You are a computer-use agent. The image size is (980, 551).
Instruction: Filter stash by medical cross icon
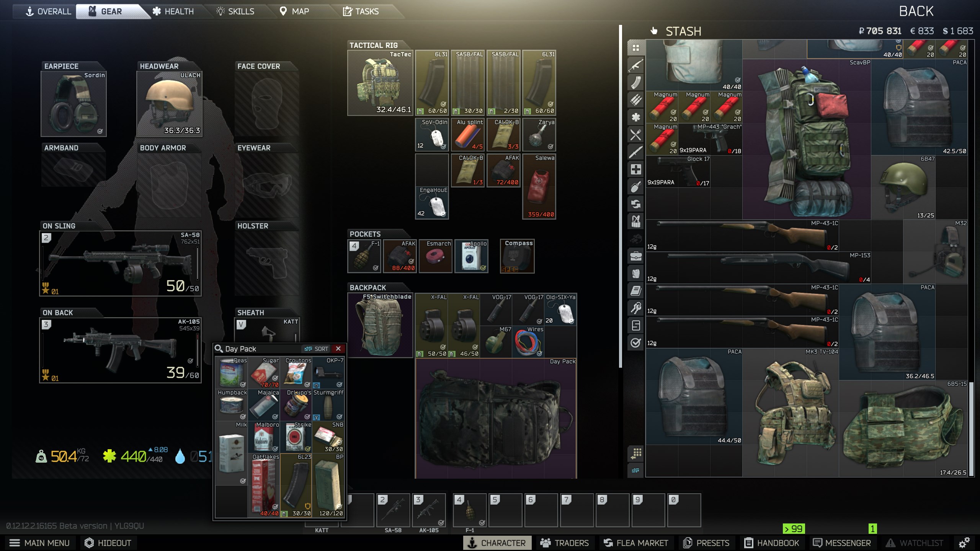(x=636, y=169)
